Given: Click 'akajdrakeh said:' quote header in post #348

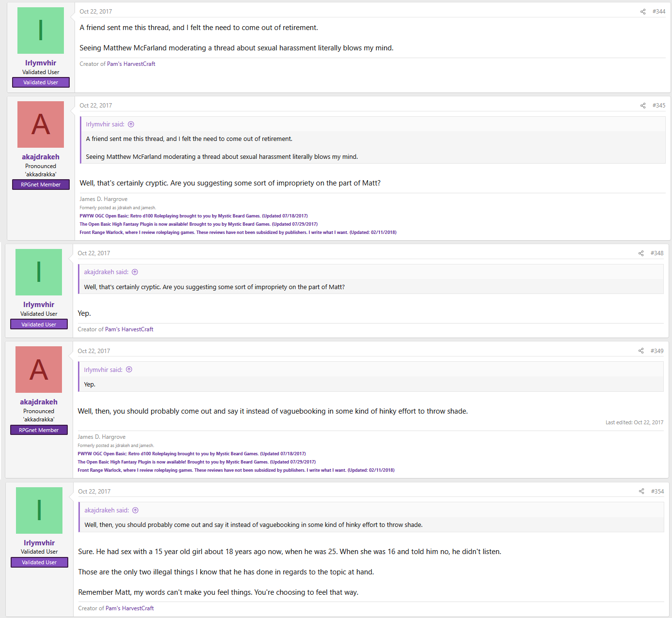Looking at the screenshot, I should (106, 272).
